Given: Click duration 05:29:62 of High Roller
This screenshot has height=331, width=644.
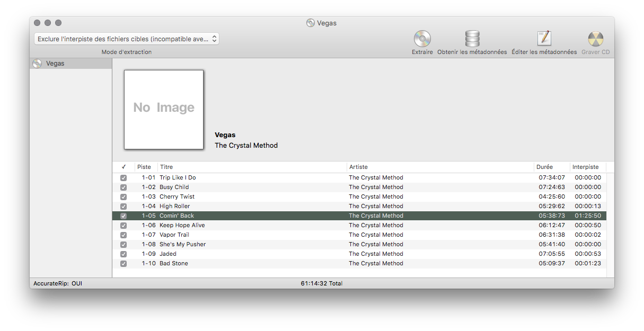Looking at the screenshot, I should 552,207.
